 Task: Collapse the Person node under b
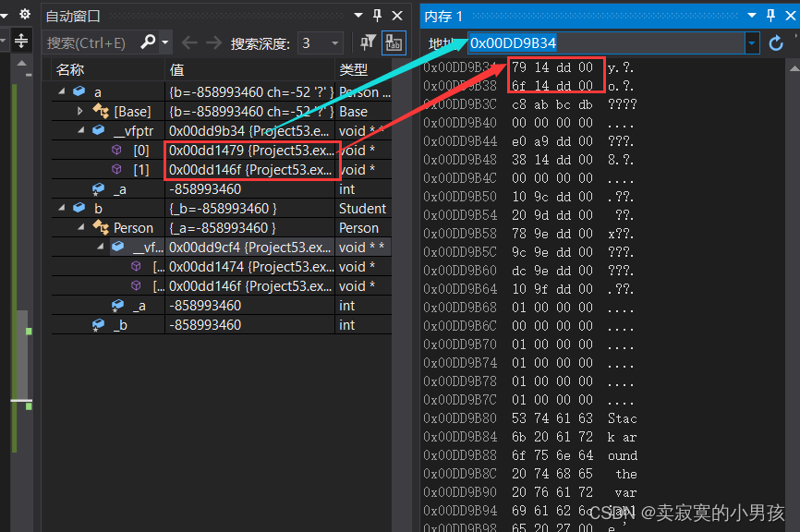click(x=80, y=227)
